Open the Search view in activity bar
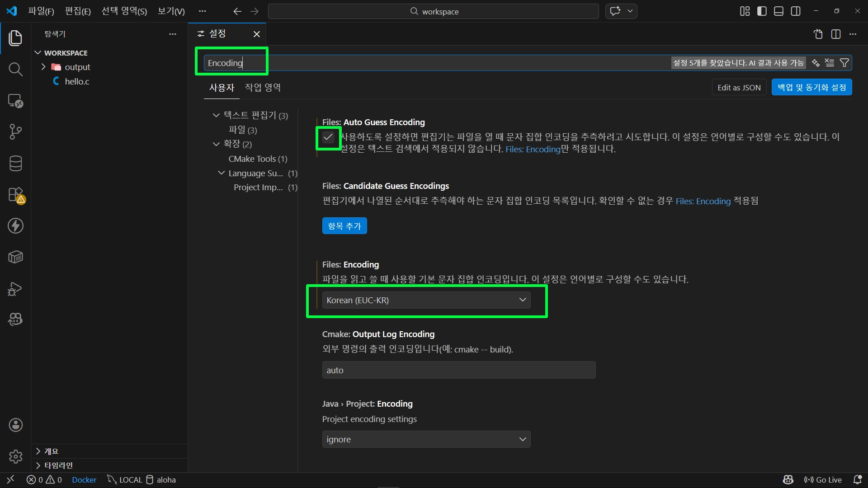868x488 pixels. tap(15, 69)
